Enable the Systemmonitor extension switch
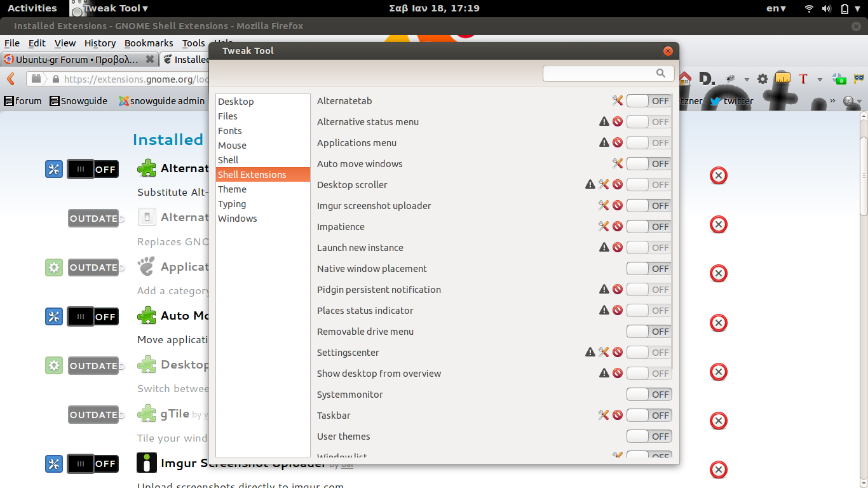Screen dimensions: 868x488 [x=649, y=394]
